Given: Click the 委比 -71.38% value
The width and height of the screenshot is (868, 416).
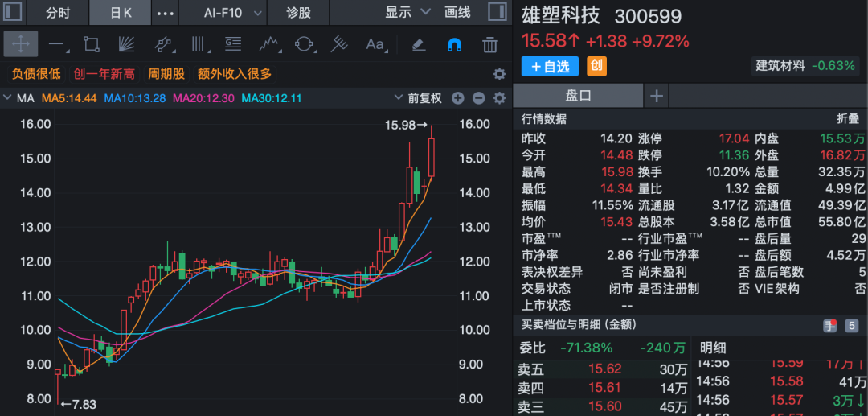Looking at the screenshot, I should point(586,348).
